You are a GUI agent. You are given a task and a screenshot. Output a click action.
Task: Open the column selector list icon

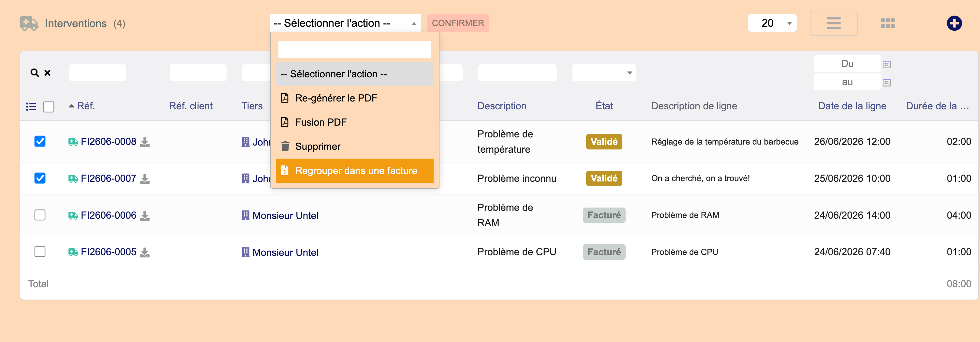tap(31, 106)
